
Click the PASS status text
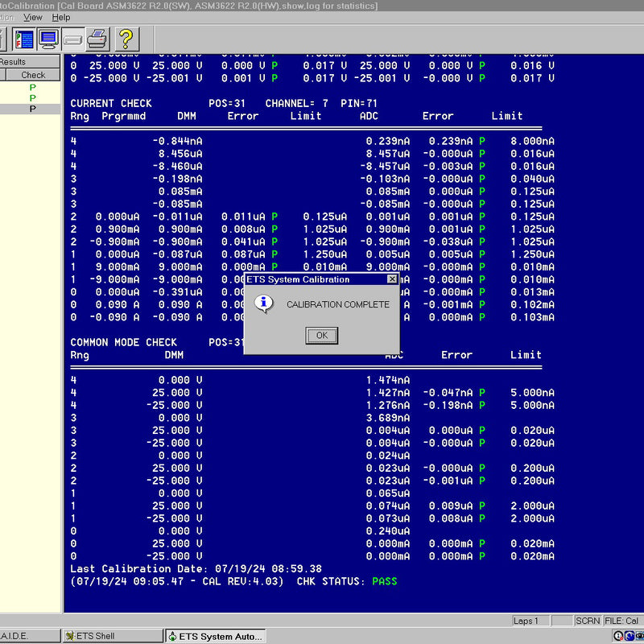point(384,581)
